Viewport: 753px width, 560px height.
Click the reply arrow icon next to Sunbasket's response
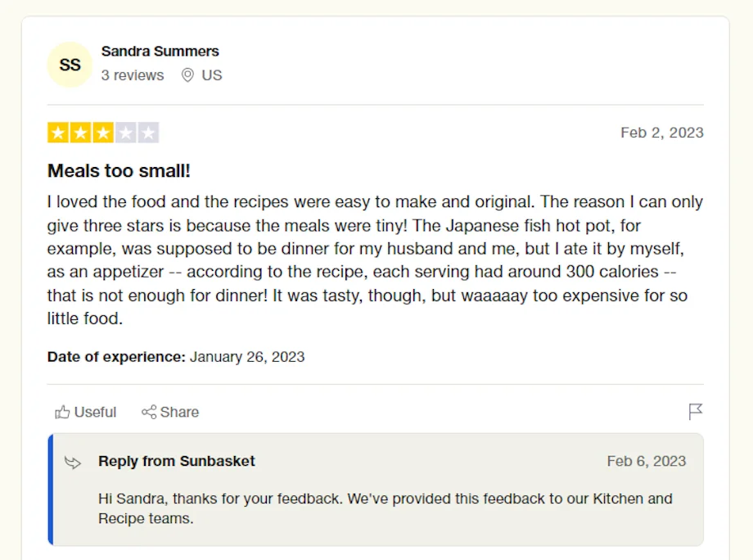(x=72, y=462)
